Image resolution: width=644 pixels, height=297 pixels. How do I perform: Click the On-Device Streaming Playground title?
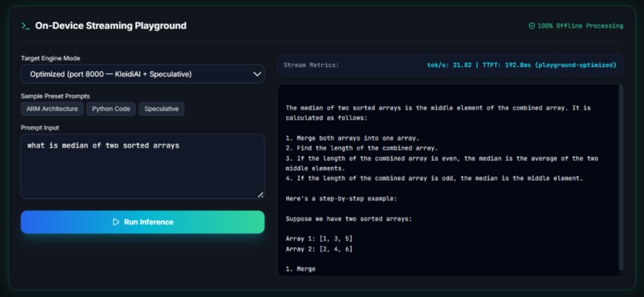point(110,26)
